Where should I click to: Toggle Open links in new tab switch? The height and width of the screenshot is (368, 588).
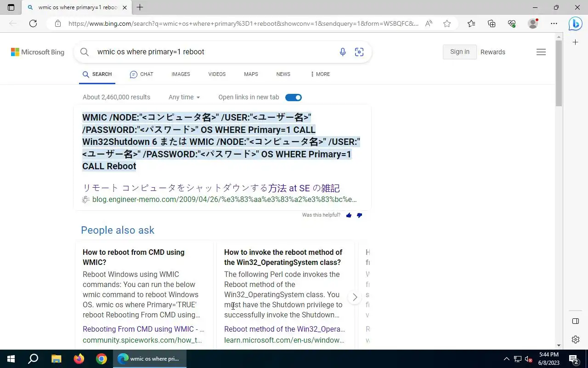click(x=294, y=98)
